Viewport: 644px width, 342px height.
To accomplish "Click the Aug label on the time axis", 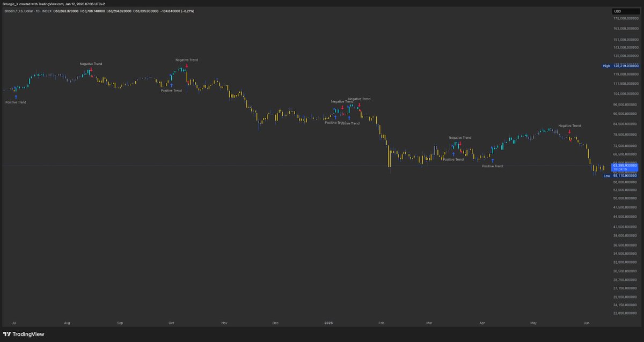I will pos(67,323).
